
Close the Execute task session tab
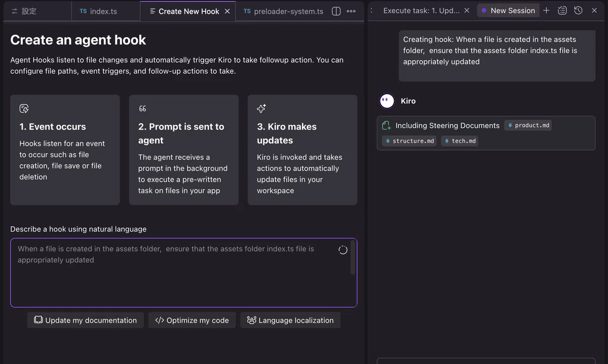(x=467, y=11)
